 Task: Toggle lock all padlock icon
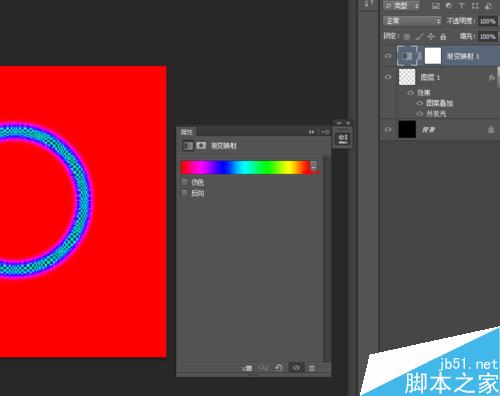coord(443,36)
